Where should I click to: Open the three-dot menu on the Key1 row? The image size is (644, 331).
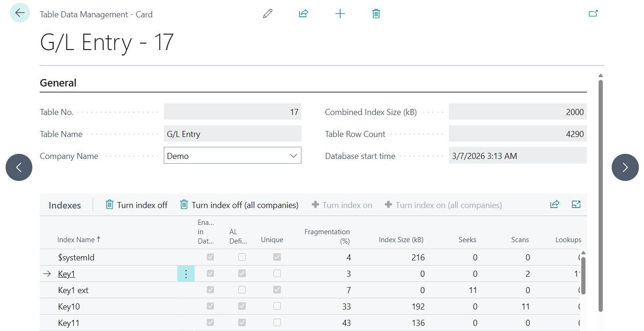pos(185,273)
